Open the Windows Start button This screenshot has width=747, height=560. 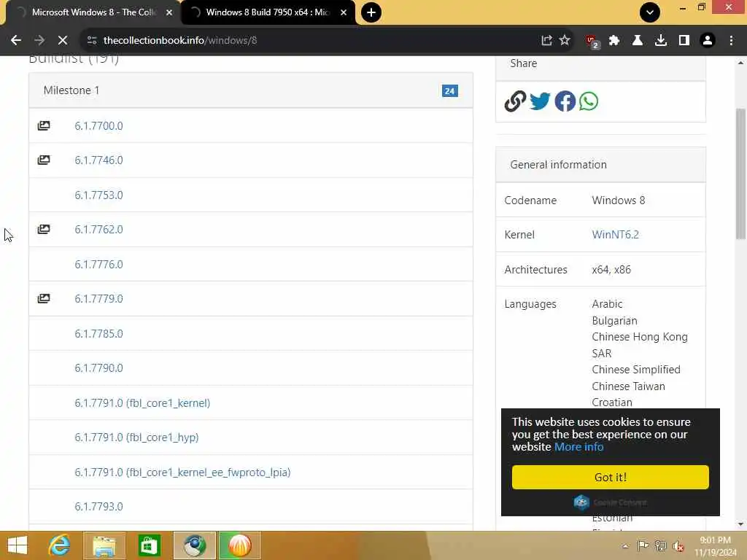click(x=18, y=545)
